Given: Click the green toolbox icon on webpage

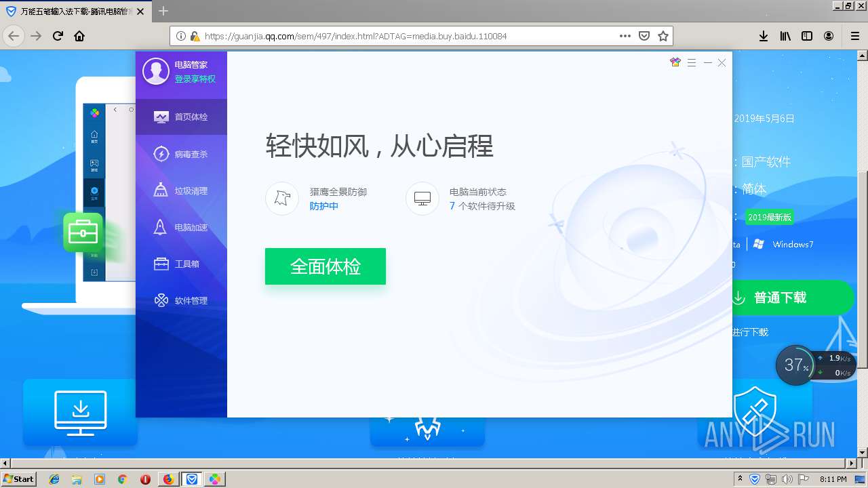Looking at the screenshot, I should point(83,232).
